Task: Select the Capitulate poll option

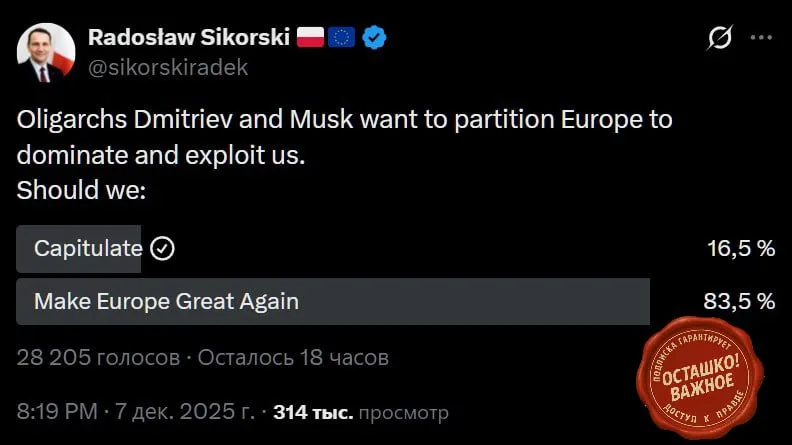Action: click(x=88, y=249)
